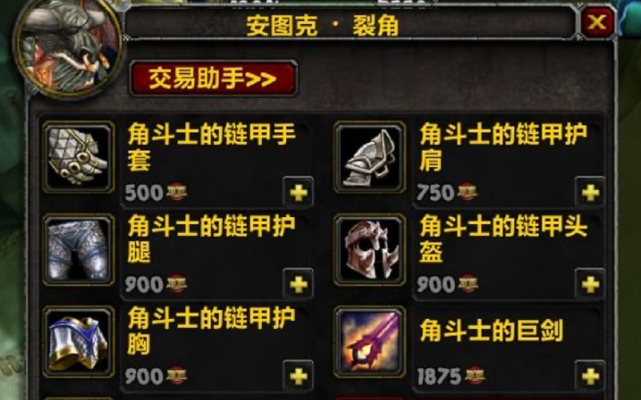Add the 500-point chain gloves via plus button
Image resolution: width=641 pixels, height=400 pixels.
tap(298, 192)
